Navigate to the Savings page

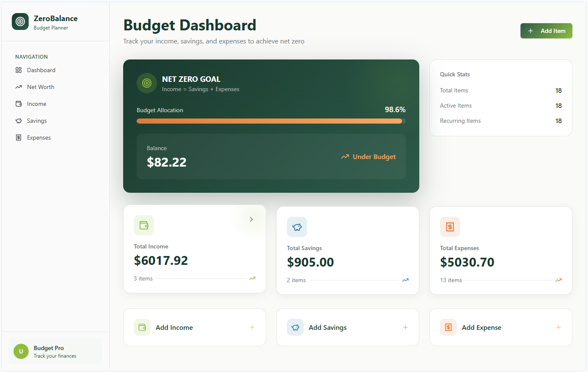(55, 121)
